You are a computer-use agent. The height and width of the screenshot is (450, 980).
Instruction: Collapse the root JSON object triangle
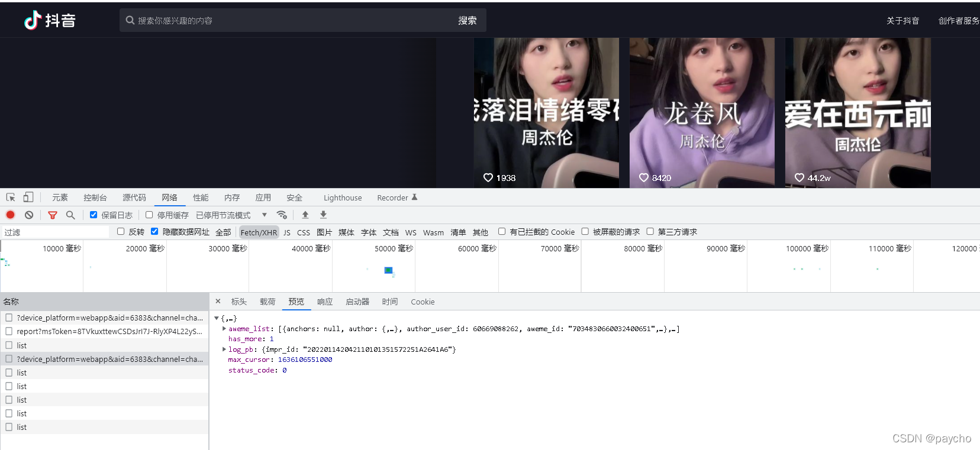pos(217,318)
